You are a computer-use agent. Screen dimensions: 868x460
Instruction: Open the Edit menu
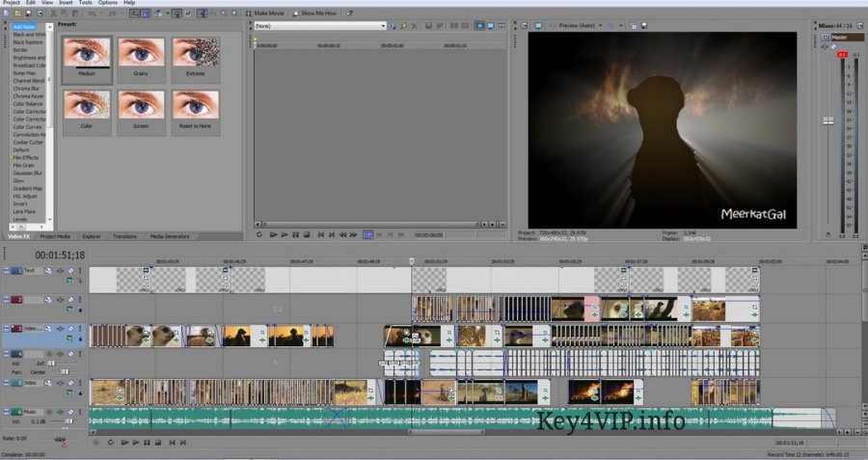pyautogui.click(x=31, y=3)
